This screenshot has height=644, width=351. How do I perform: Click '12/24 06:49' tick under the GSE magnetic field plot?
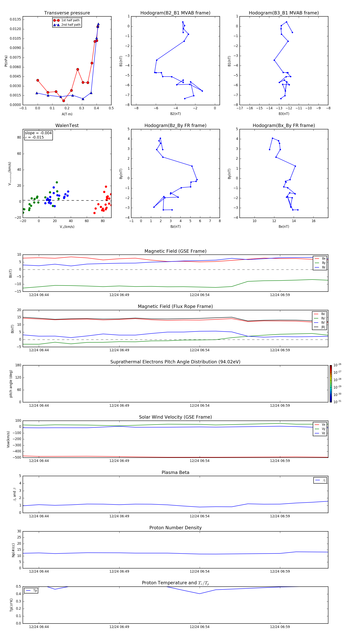click(x=119, y=295)
